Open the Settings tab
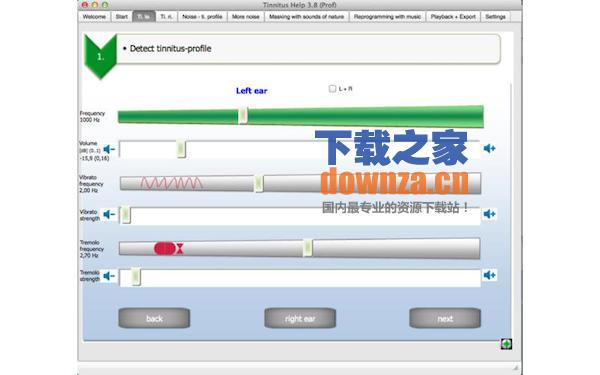The image size is (600, 375). click(x=495, y=17)
